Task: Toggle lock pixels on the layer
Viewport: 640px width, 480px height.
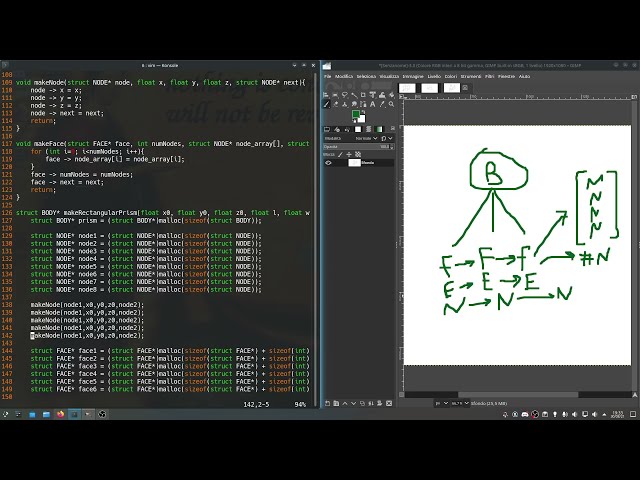Action: coord(340,154)
